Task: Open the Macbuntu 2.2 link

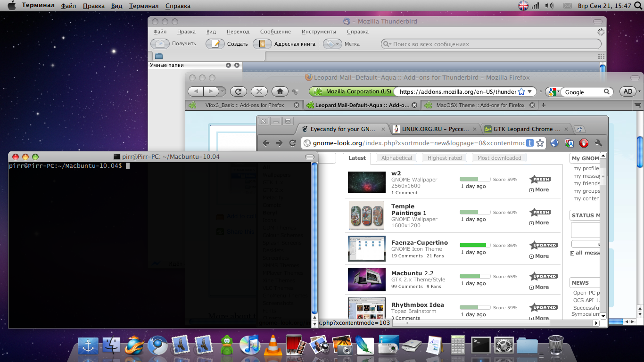Action: pos(412,273)
